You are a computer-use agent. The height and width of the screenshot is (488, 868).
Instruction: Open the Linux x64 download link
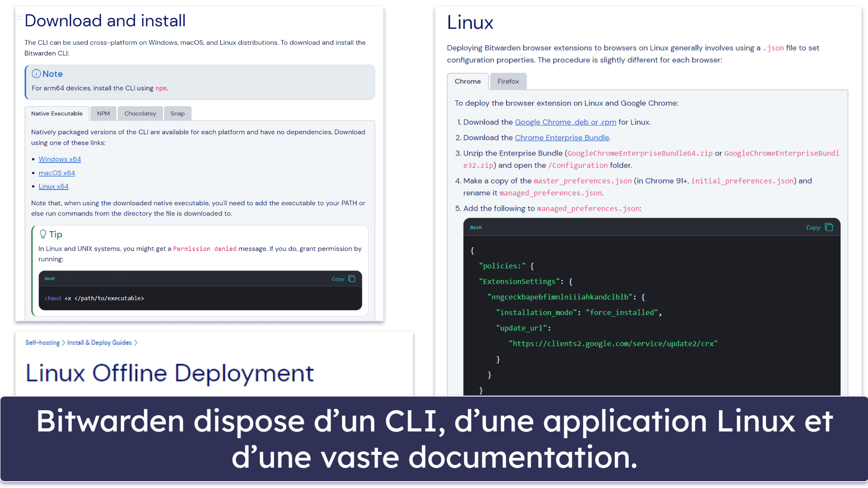point(53,186)
